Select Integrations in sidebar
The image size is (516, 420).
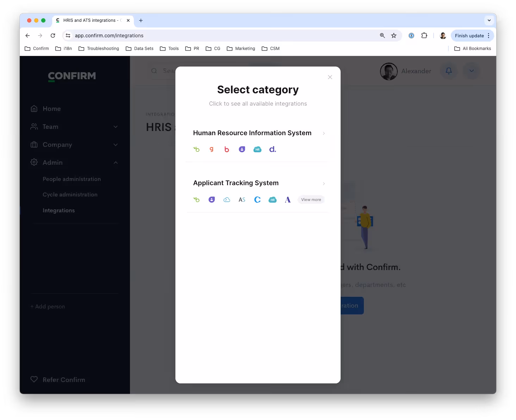[58, 211]
